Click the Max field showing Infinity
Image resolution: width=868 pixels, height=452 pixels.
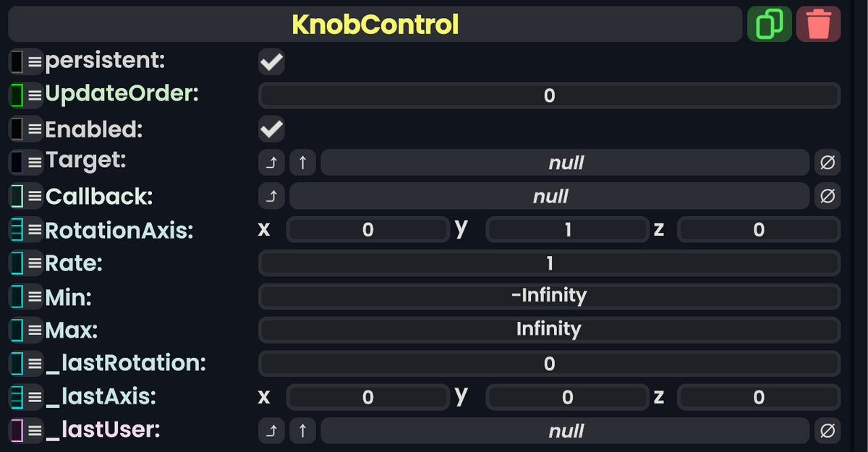tap(550, 329)
